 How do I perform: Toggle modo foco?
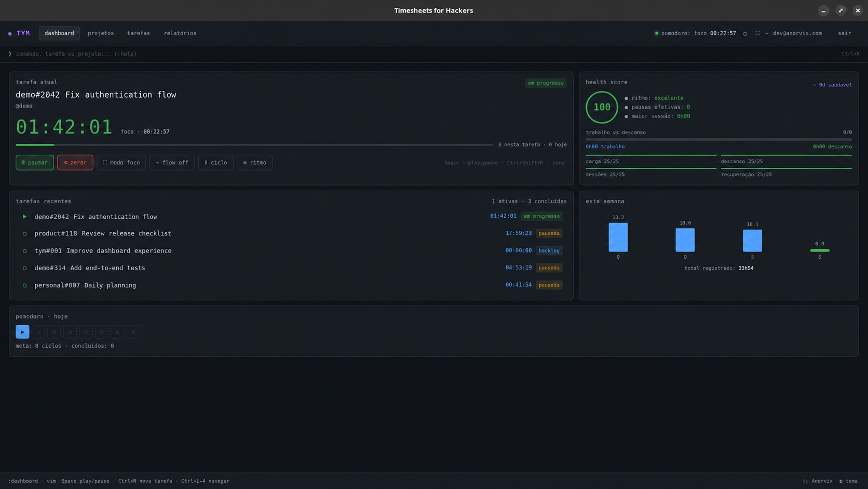pos(121,163)
